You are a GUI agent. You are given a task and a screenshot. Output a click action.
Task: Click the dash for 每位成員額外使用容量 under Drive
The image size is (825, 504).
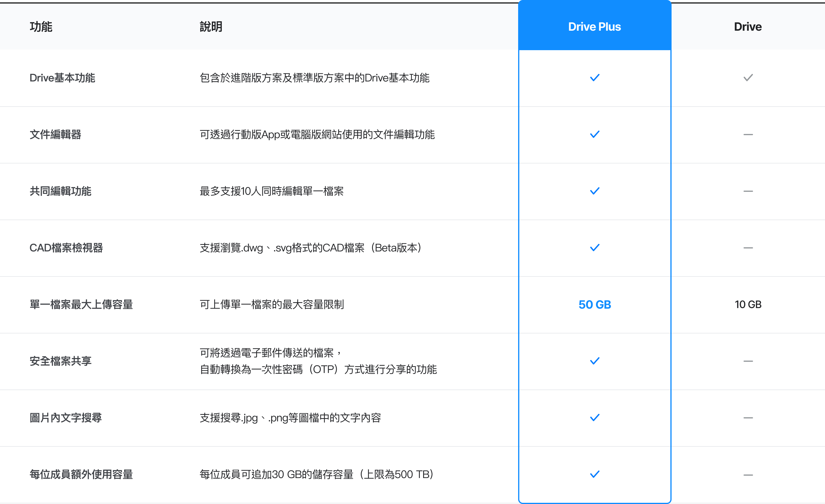(x=748, y=475)
